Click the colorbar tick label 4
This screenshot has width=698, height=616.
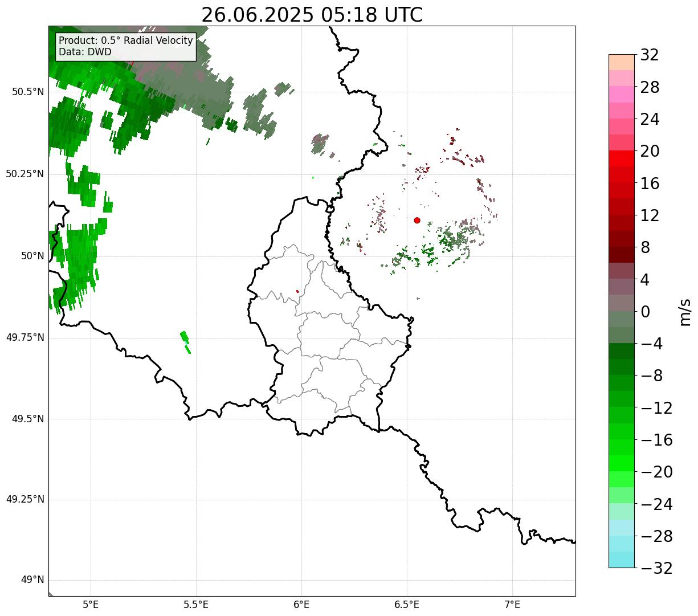[645, 280]
